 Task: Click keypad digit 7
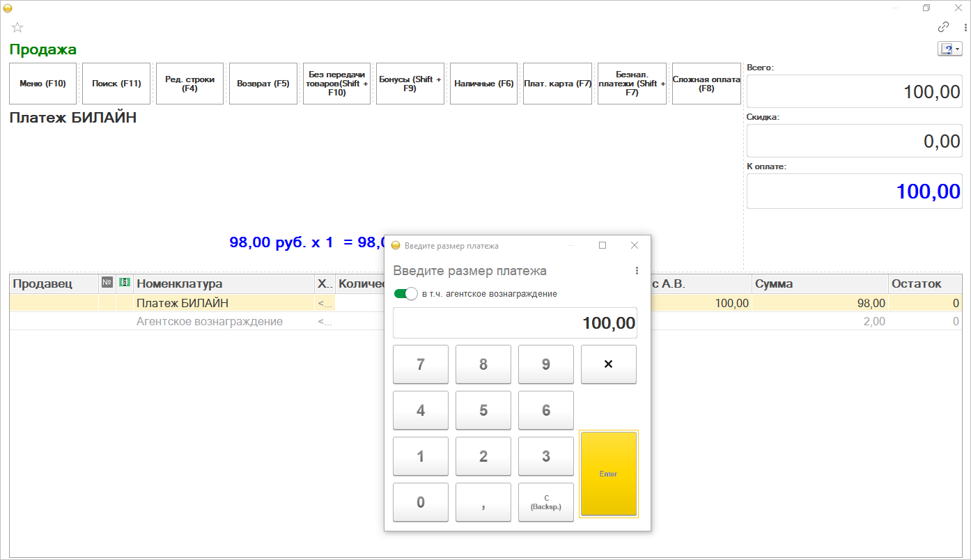421,364
